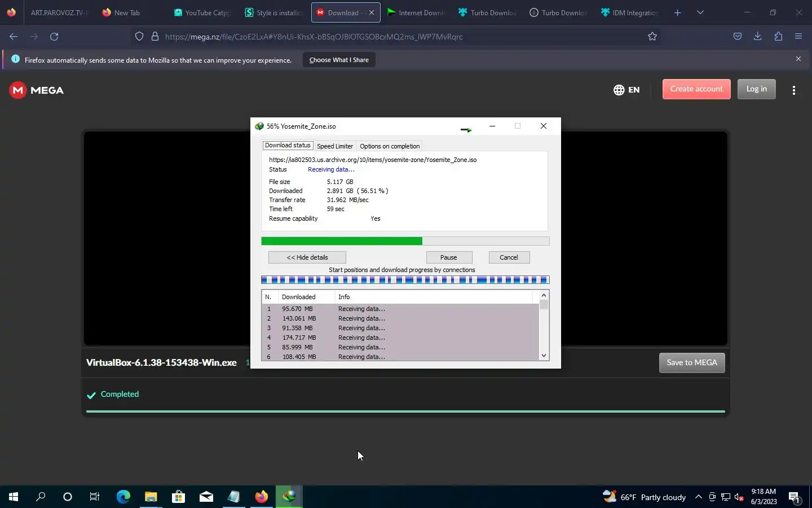
Task: Switch to the IDM Integration tab
Action: click(630, 12)
